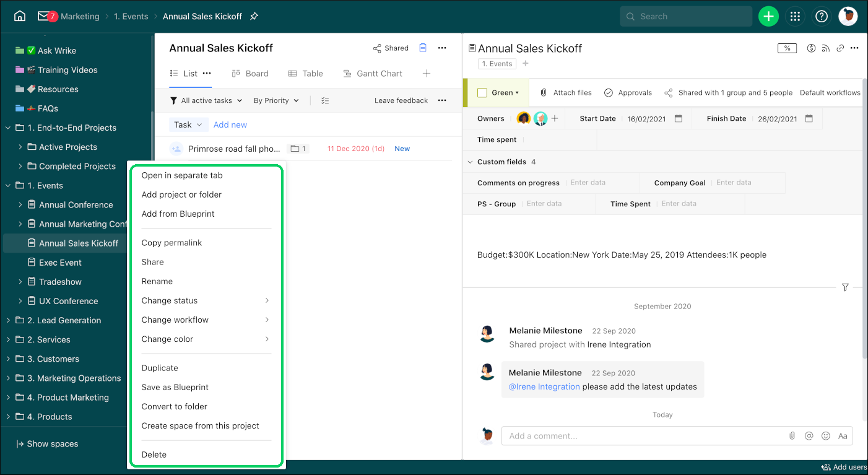
Task: Attach a file in the comment box
Action: [x=792, y=436]
